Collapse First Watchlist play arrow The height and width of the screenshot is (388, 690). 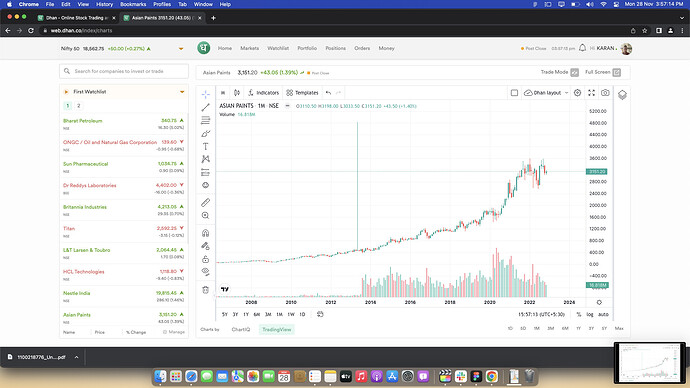click(x=66, y=92)
